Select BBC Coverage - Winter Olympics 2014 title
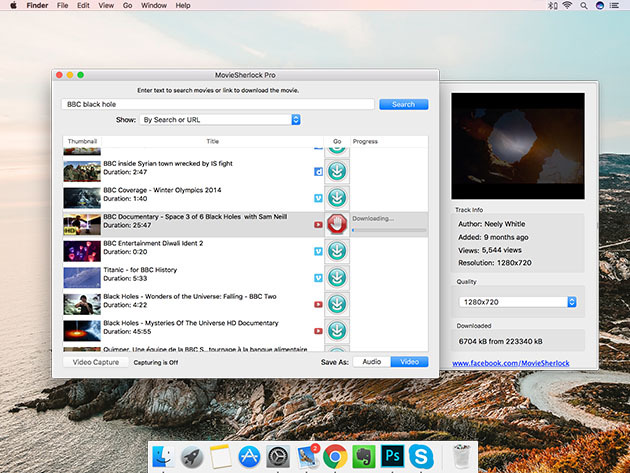 click(x=162, y=190)
